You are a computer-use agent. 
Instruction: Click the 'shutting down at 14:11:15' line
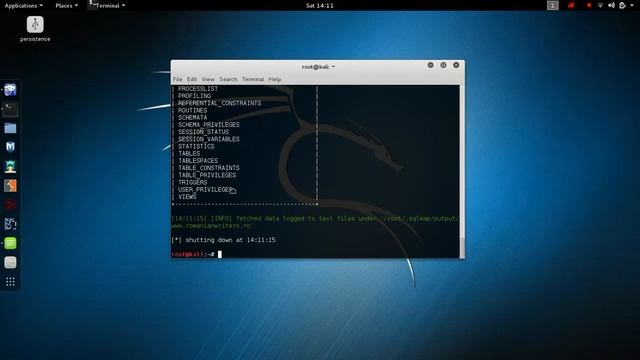[224, 240]
